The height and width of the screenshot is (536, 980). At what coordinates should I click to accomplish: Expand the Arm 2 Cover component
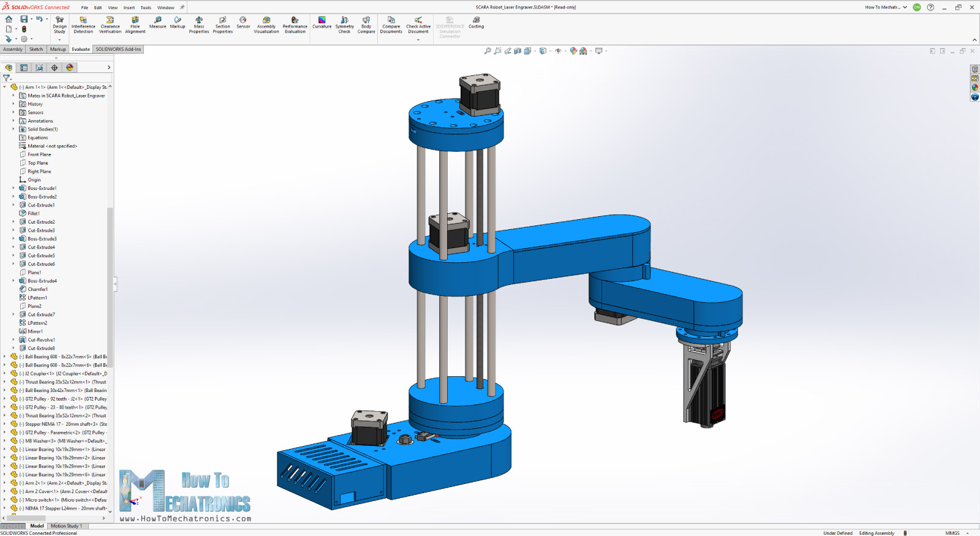click(x=5, y=491)
